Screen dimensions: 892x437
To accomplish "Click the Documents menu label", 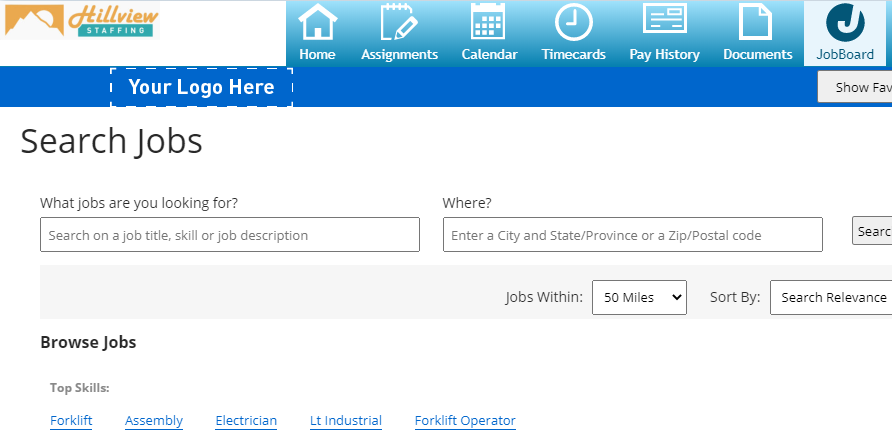I will 758,55.
